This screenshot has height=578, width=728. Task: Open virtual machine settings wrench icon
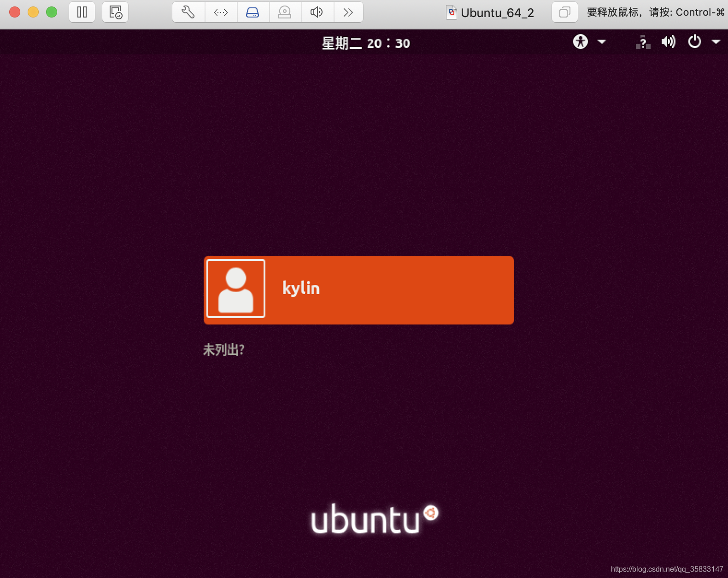click(x=188, y=12)
